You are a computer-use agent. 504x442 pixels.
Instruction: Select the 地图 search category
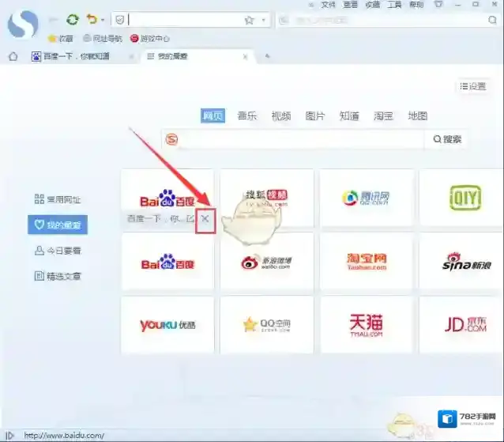pyautogui.click(x=418, y=115)
